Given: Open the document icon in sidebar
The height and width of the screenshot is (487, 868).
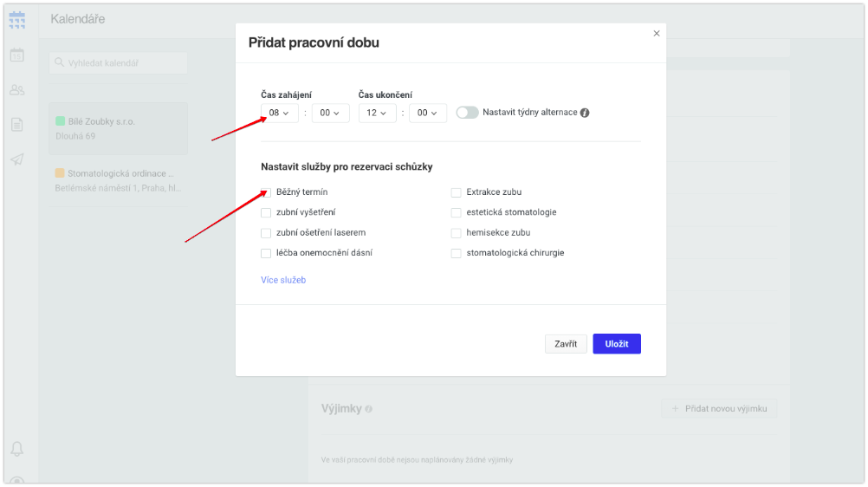Looking at the screenshot, I should click(17, 125).
